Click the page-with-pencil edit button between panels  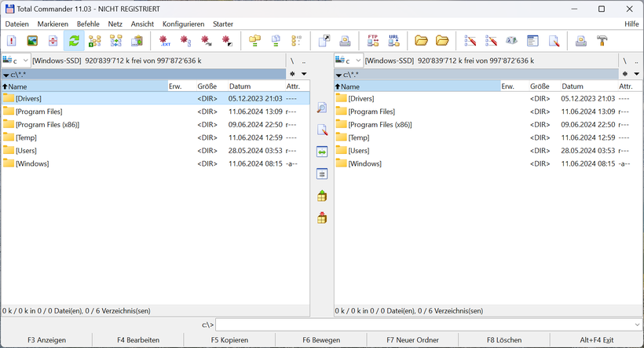[x=322, y=130]
